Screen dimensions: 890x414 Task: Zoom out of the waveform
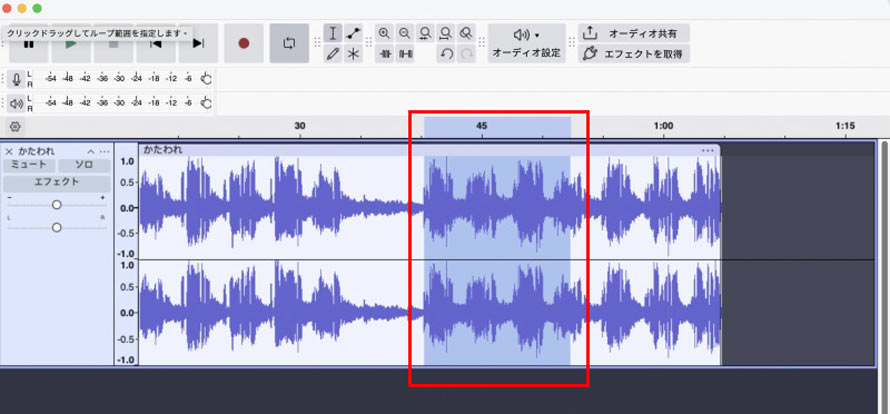tap(405, 34)
